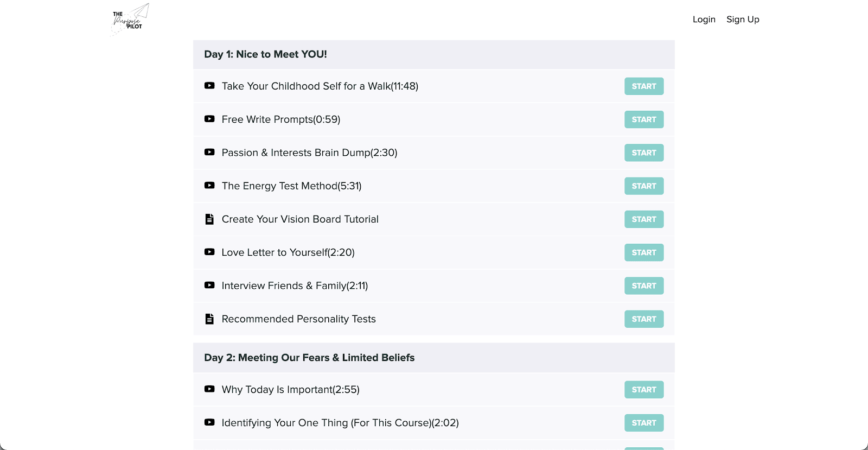Click video icon beside The Energy Test Method
The height and width of the screenshot is (450, 868).
point(209,185)
